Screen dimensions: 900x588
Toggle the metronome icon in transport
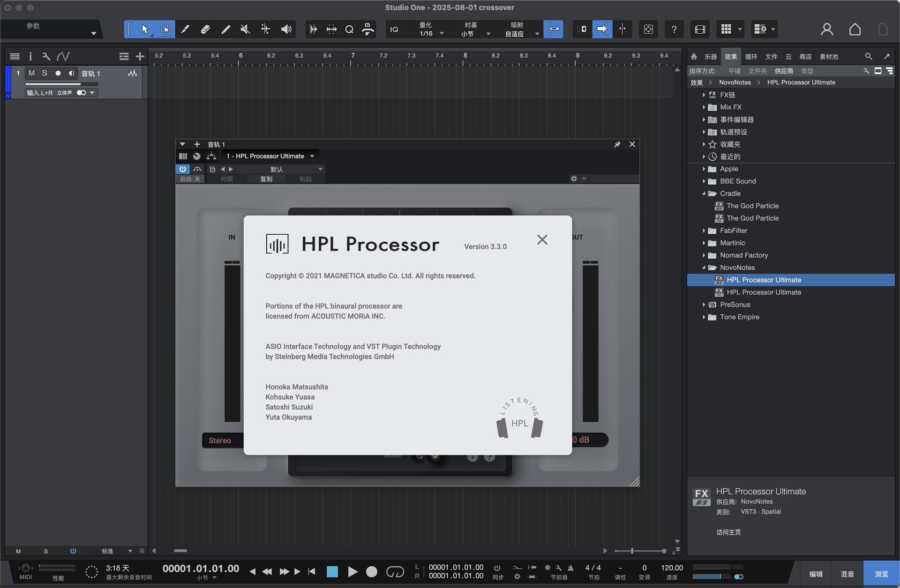(x=570, y=567)
